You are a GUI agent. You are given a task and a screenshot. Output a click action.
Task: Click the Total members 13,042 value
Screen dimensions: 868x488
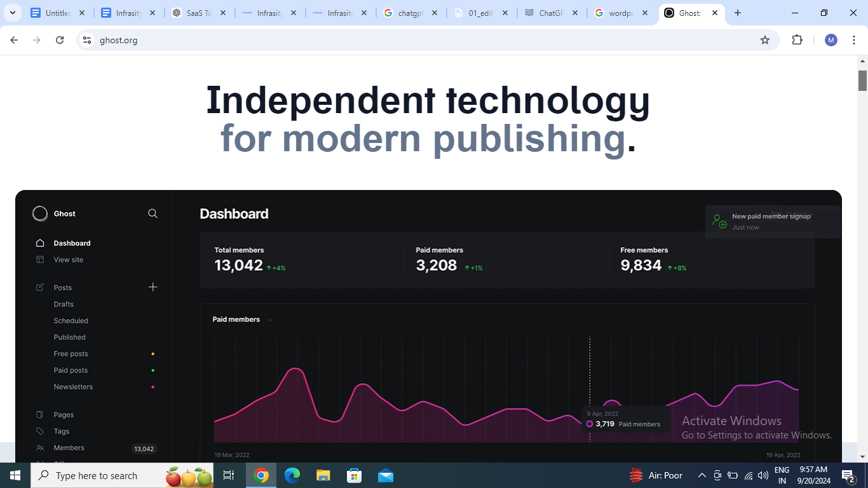click(x=238, y=266)
